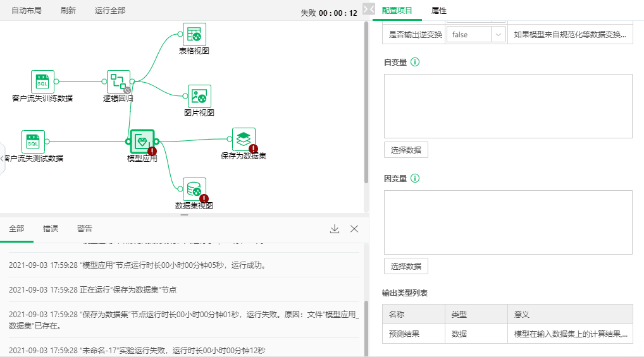Click log line about 模型应用 运行成功

pyautogui.click(x=138, y=265)
